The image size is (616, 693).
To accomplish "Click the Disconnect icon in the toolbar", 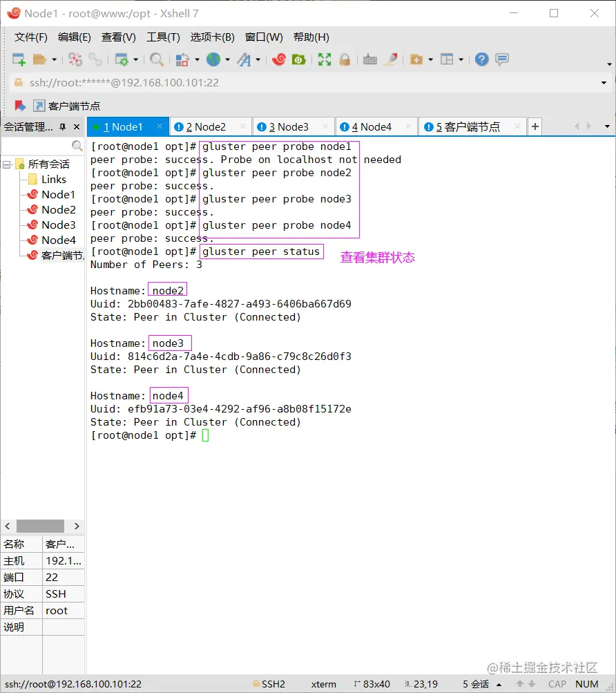I will click(75, 59).
